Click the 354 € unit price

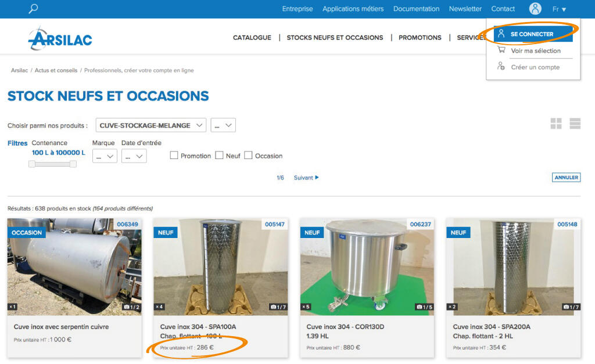tap(497, 347)
